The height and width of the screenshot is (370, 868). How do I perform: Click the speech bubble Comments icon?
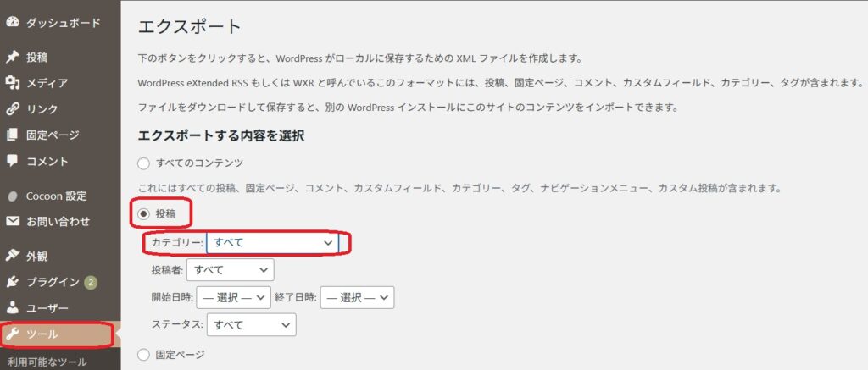click(x=12, y=160)
